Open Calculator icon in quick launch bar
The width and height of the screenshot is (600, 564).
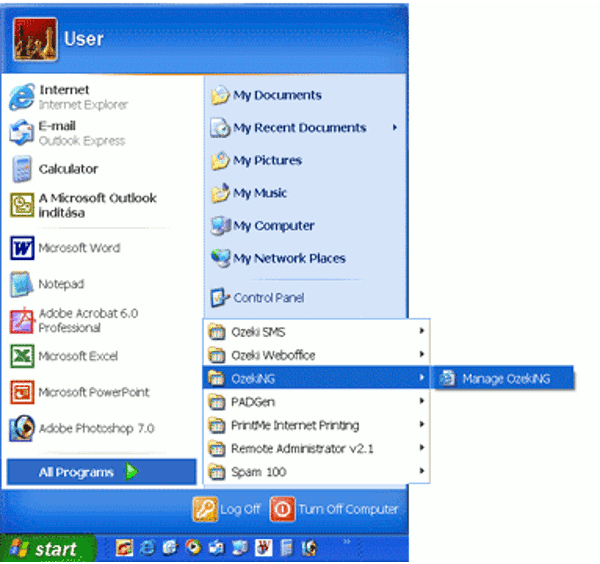click(x=287, y=548)
